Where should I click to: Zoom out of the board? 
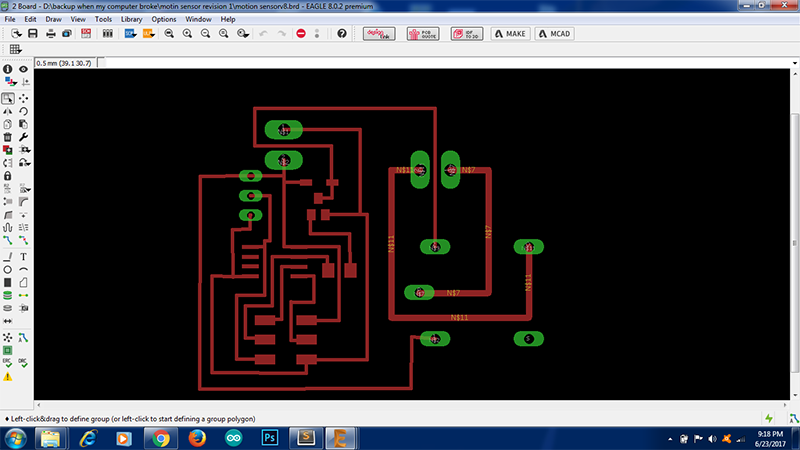[205, 34]
